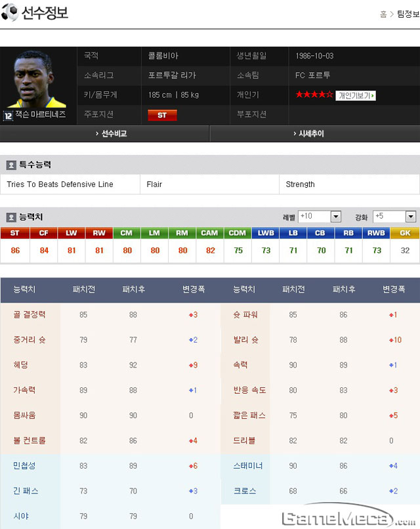Click the number 12 badge
This screenshot has height=529, width=420.
click(8, 116)
